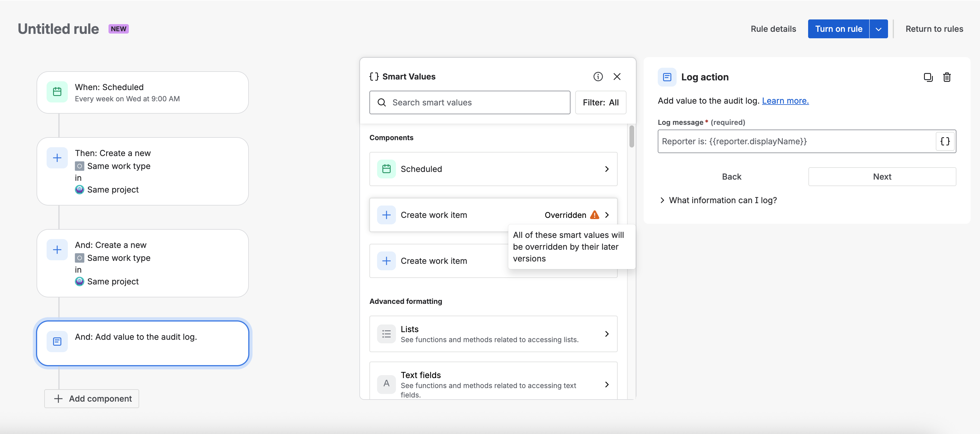Select the Scheduled calendar trigger icon
Image resolution: width=980 pixels, height=434 pixels.
(57, 92)
